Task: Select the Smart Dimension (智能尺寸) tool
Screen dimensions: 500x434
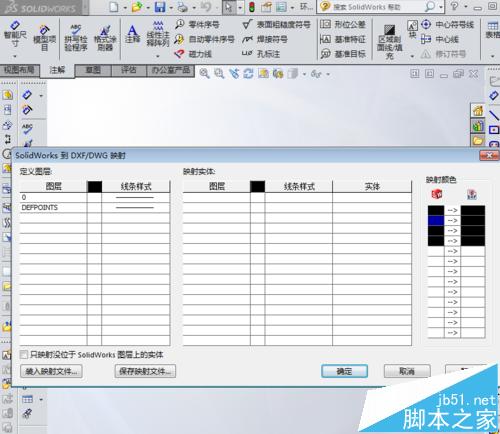Action: (15, 35)
